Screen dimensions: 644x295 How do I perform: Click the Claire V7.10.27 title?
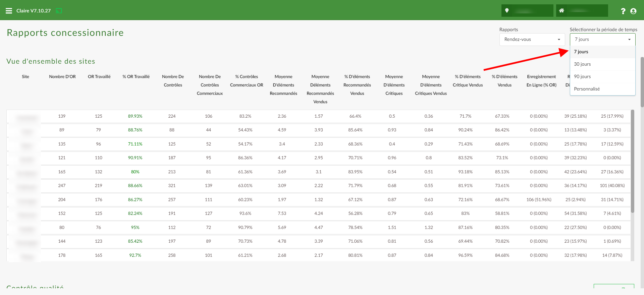point(34,11)
